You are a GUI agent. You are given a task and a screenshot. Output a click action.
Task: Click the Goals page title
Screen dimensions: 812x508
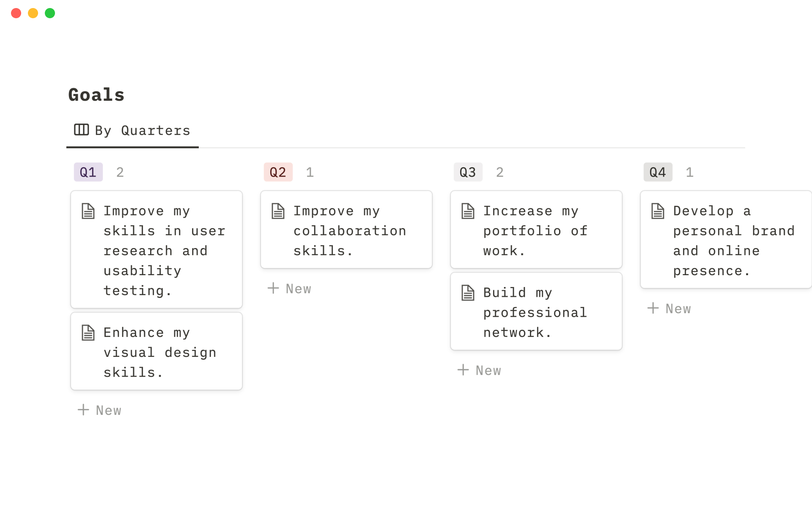pos(96,94)
